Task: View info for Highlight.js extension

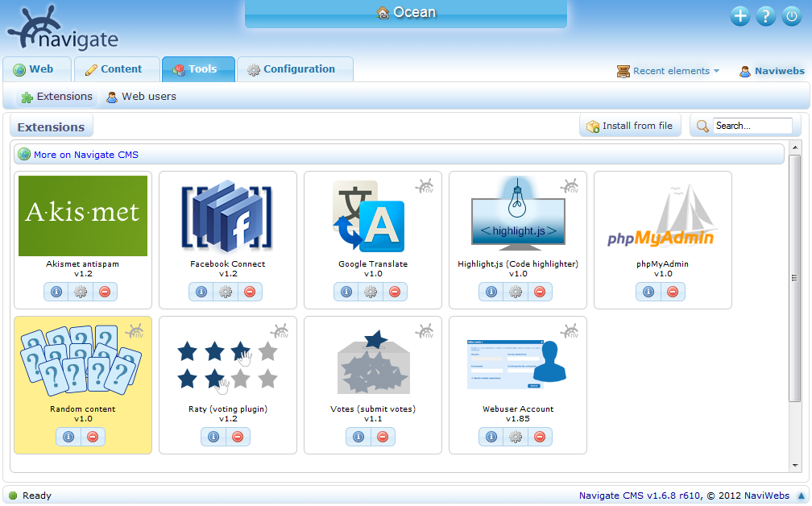Action: (491, 292)
